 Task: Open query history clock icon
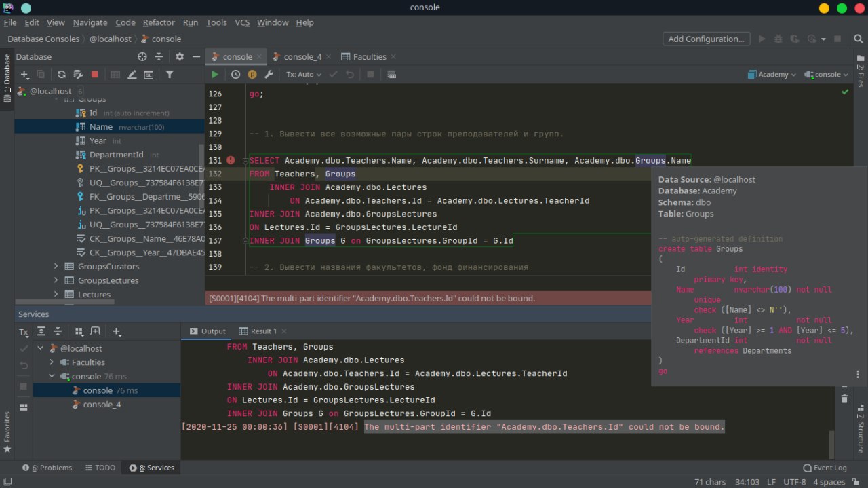(235, 75)
